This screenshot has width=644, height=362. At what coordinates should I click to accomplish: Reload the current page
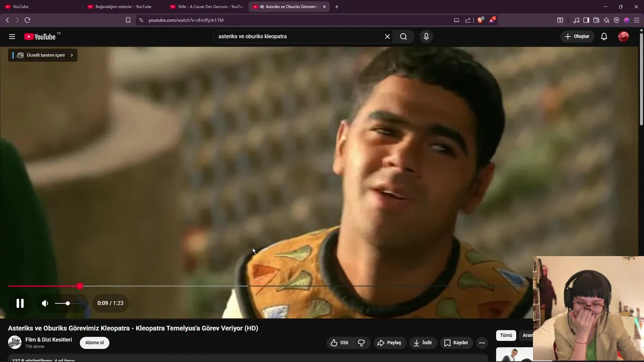tap(27, 20)
